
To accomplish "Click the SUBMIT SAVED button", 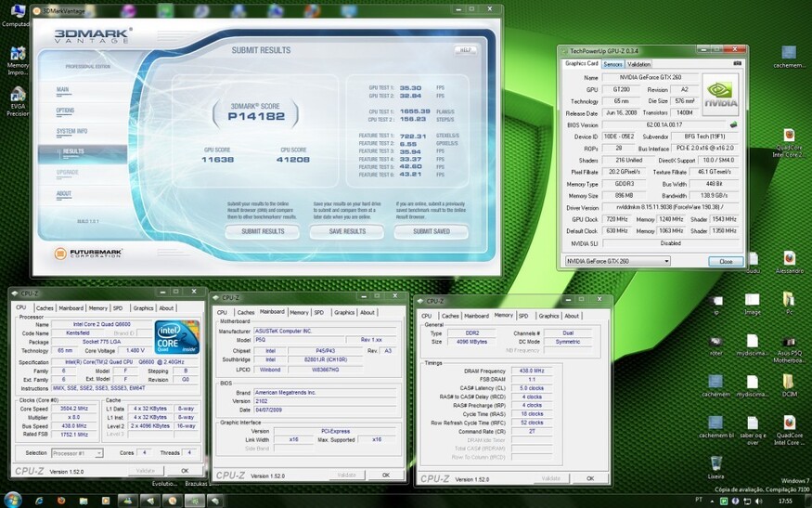I will [432, 231].
